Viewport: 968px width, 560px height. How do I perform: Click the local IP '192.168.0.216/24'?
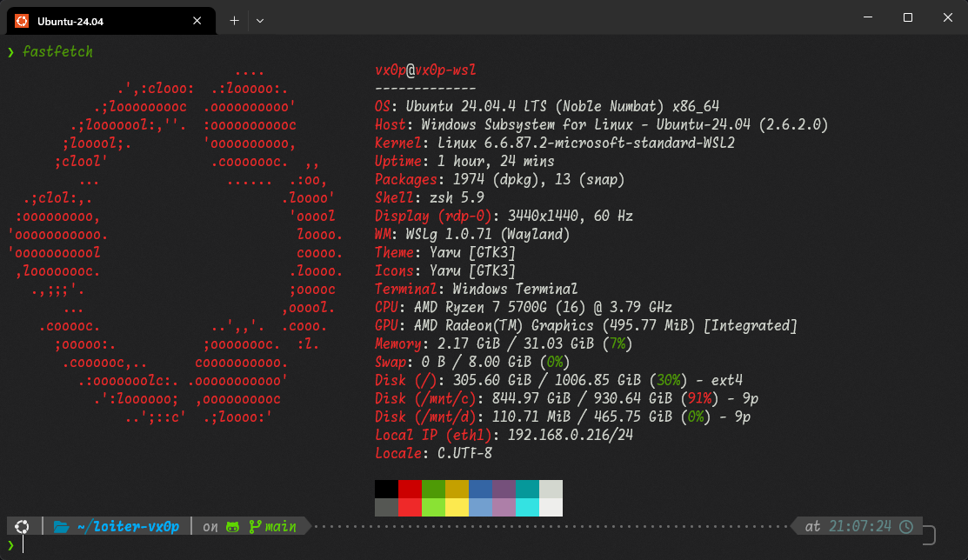pyautogui.click(x=571, y=435)
